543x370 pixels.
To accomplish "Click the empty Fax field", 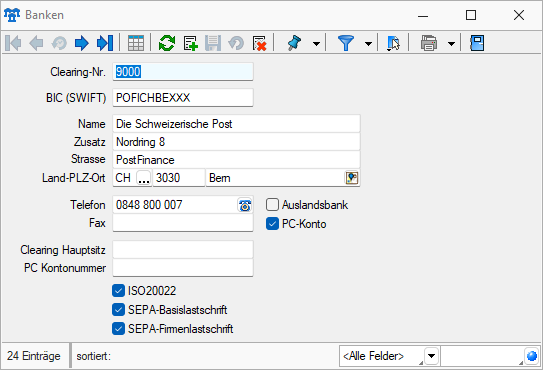I will [x=183, y=223].
